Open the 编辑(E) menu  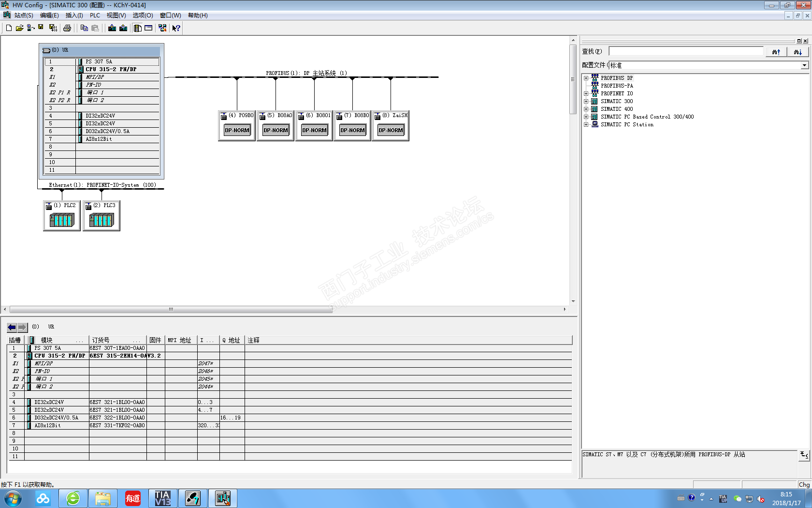click(49, 15)
